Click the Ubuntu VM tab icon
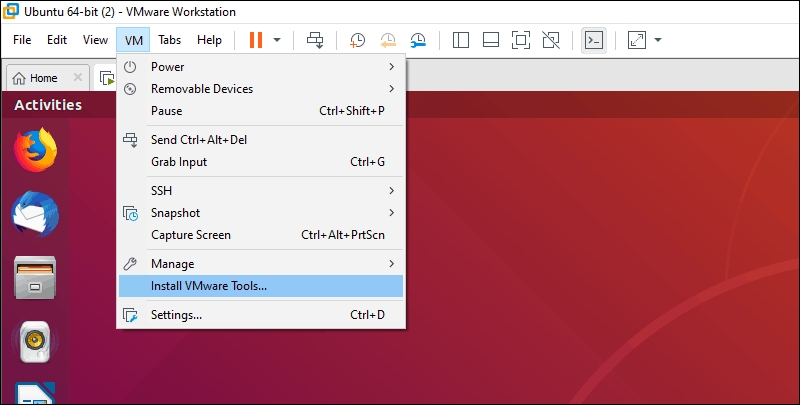This screenshot has height=405, width=800. click(x=107, y=79)
